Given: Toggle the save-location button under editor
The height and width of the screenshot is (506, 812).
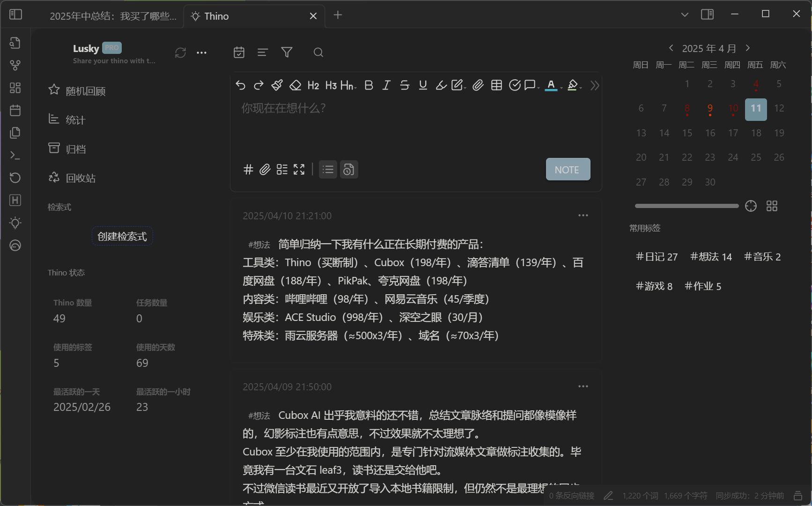Looking at the screenshot, I should click(x=349, y=170).
